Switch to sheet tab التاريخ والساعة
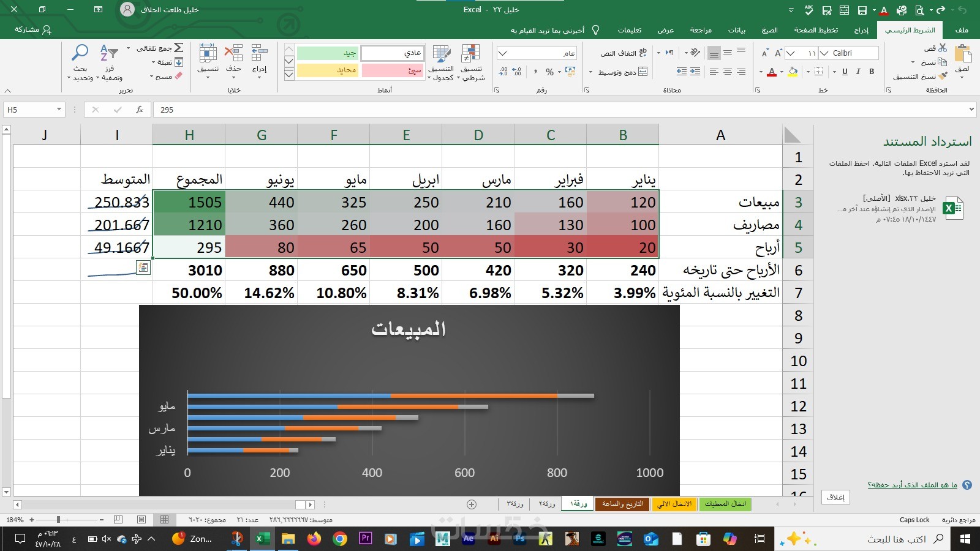Screen dimensions: 980x551 [x=622, y=504]
